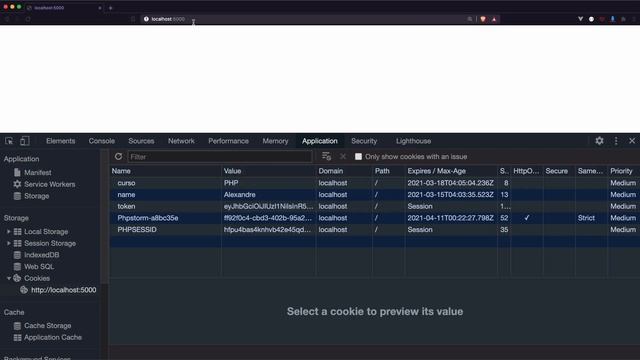Click the 2021-03-18T04:05:04.236Z expiry cell
The image size is (640, 360).
click(451, 183)
